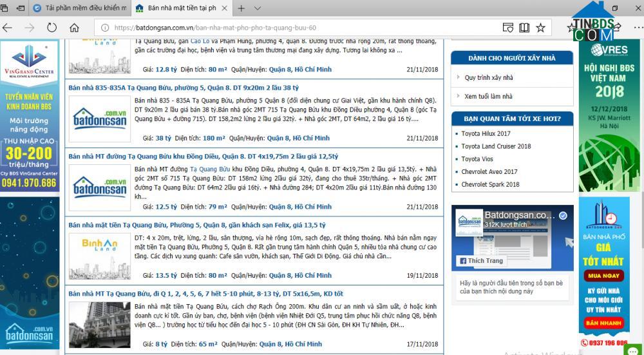Go to the browser Home page icon
The width and height of the screenshot is (644, 355).
(x=74, y=28)
